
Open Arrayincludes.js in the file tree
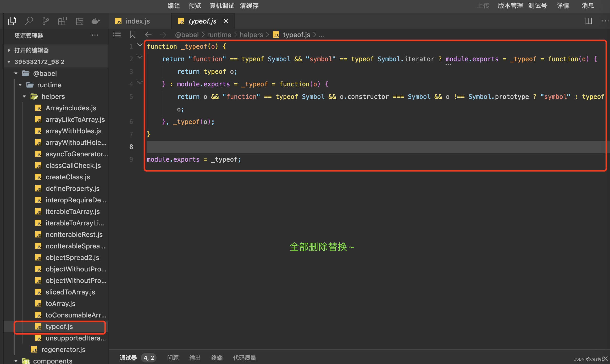click(56, 108)
